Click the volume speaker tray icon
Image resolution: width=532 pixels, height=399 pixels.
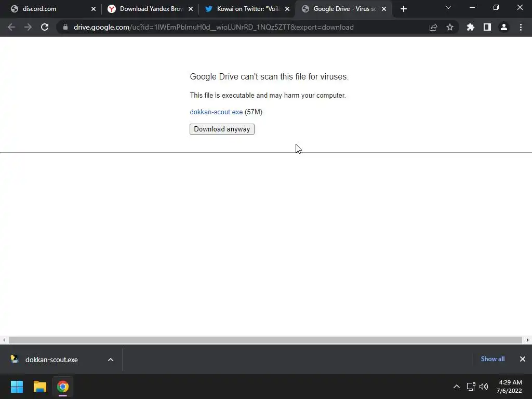point(484,387)
